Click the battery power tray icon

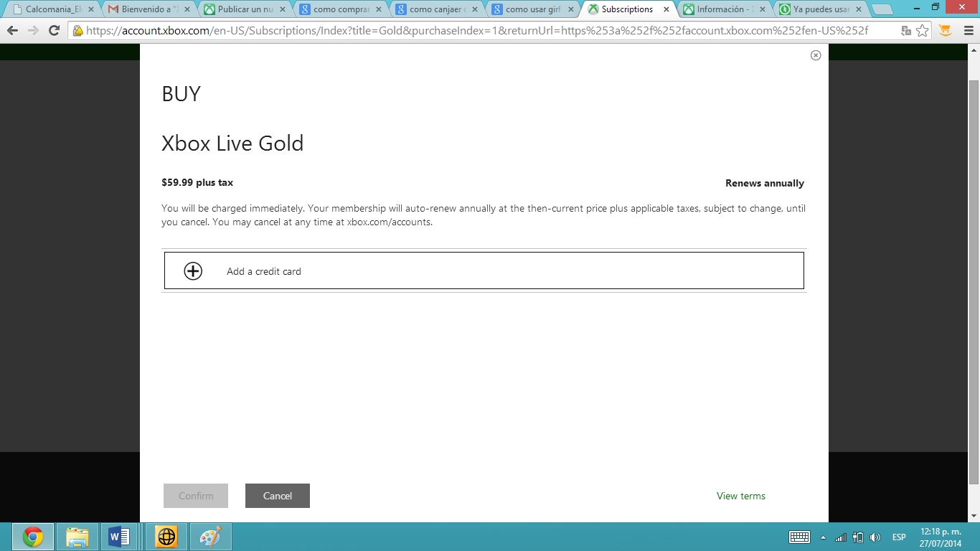click(858, 537)
